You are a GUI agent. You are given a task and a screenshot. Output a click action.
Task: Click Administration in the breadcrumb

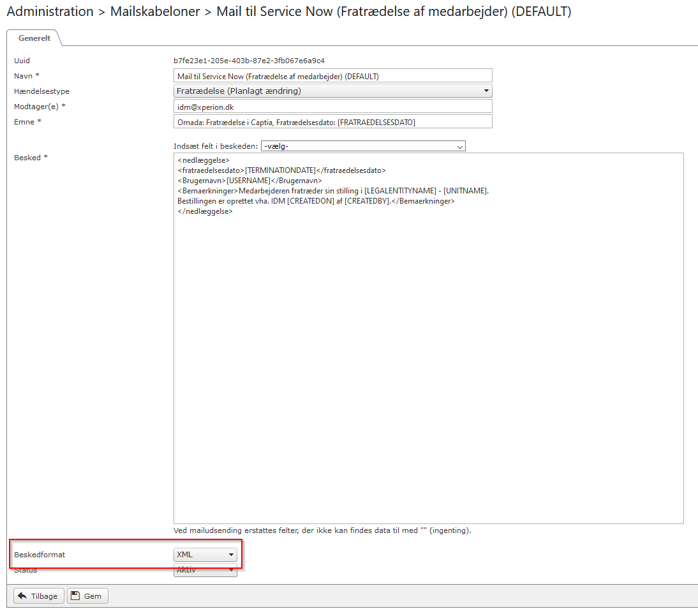click(50, 11)
